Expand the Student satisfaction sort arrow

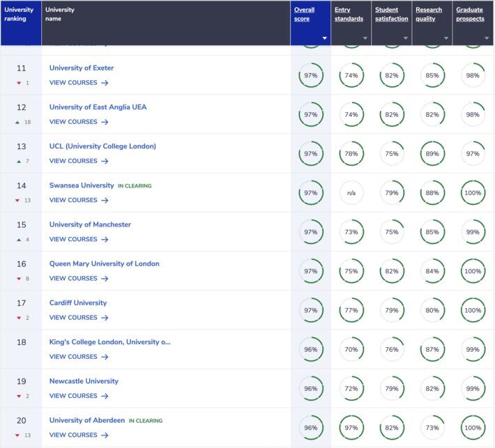405,38
